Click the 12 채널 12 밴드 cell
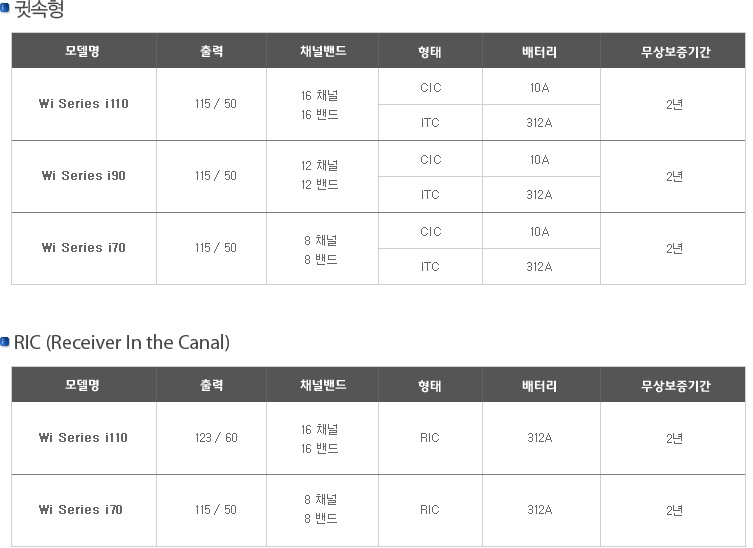Viewport: 753px width, 548px height. click(320, 176)
